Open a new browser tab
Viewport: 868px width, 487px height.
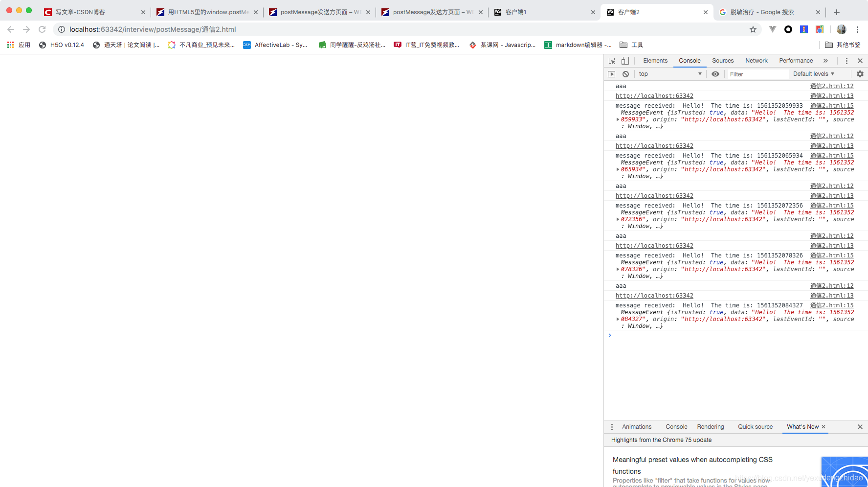(837, 12)
